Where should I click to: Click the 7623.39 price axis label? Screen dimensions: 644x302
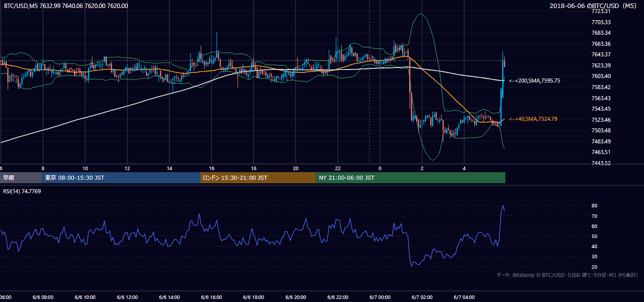601,65
